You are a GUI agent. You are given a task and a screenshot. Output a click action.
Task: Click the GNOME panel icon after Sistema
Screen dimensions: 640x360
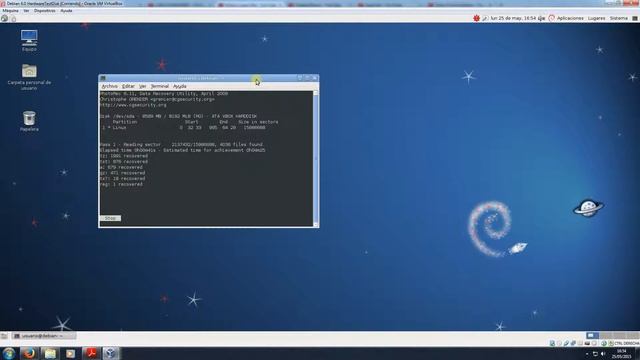point(635,18)
